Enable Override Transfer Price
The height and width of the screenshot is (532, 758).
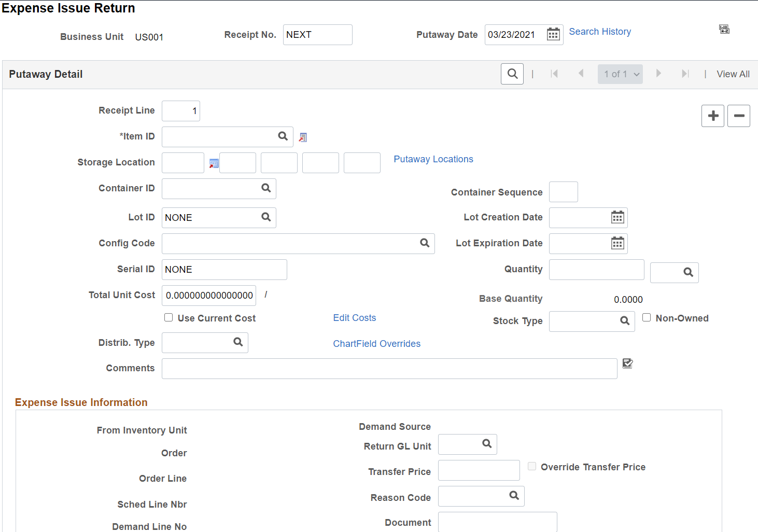(x=532, y=466)
